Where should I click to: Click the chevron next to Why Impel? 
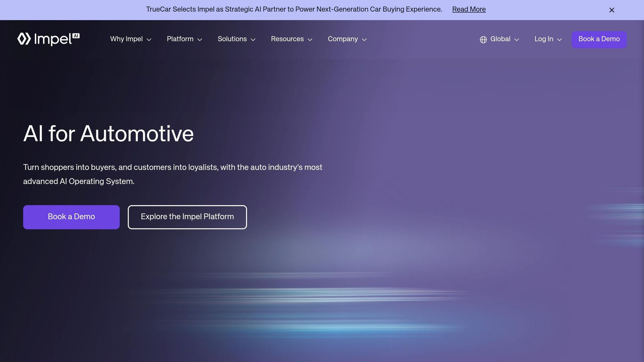[149, 40]
